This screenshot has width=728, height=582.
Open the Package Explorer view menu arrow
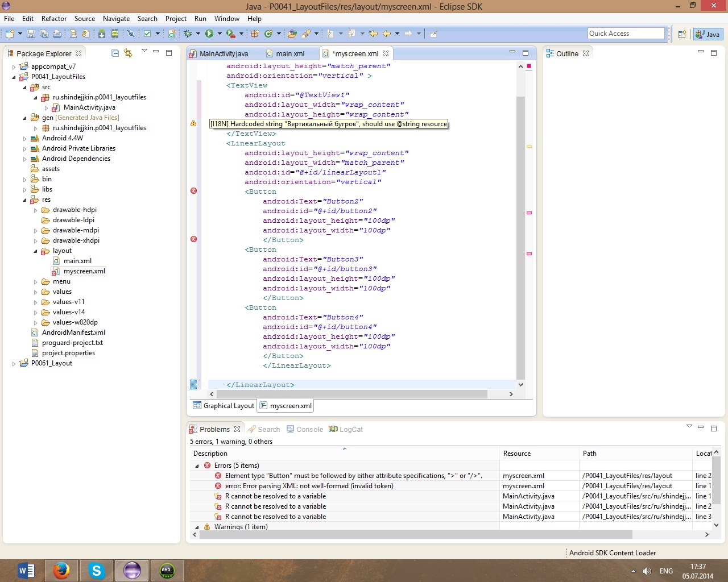144,51
